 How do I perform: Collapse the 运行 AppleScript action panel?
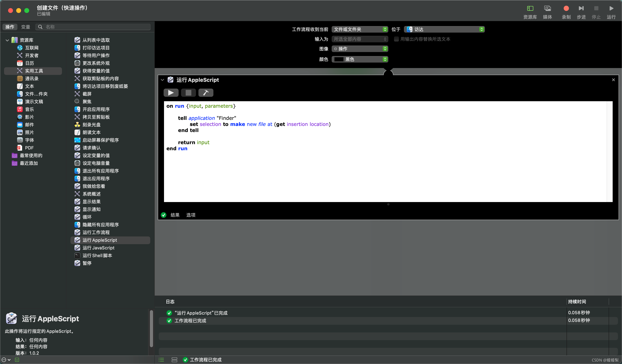[162, 80]
